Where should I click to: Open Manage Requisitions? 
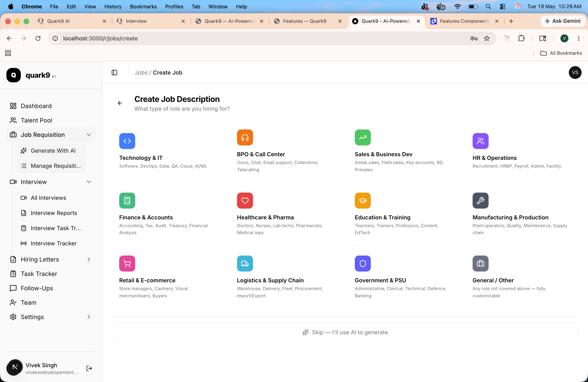pos(51,166)
